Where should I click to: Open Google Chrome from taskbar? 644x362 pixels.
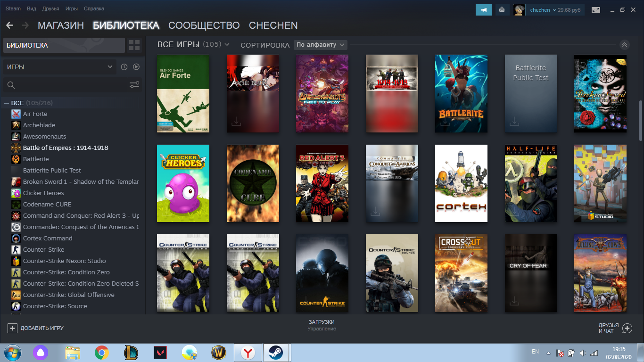[x=102, y=353]
